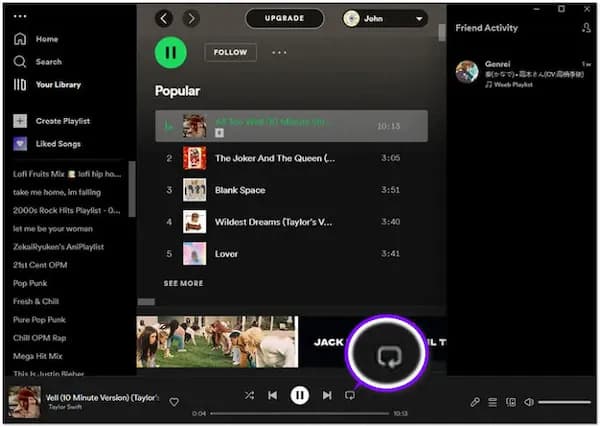Screen dimensions: 600x427
Task: Follow the artist with Follow button
Action: click(x=230, y=52)
